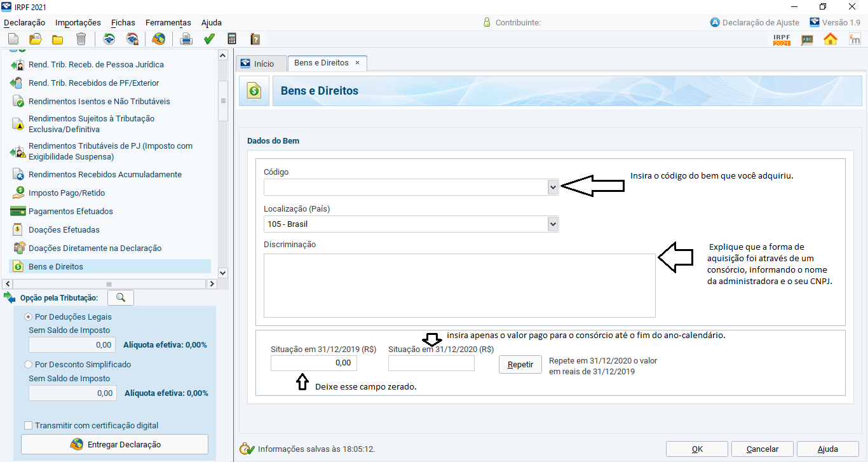
Task: Click the padlock icon beside Contribuinte
Action: (x=487, y=22)
